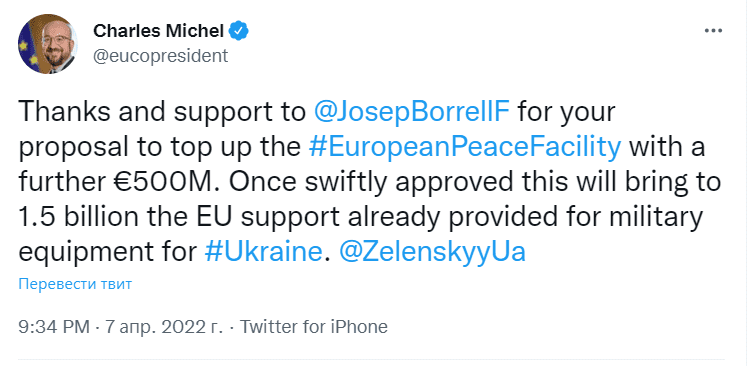Click the Twitter for iPhone source label
Image resolution: width=750 pixels, height=366 pixels.
click(x=314, y=327)
